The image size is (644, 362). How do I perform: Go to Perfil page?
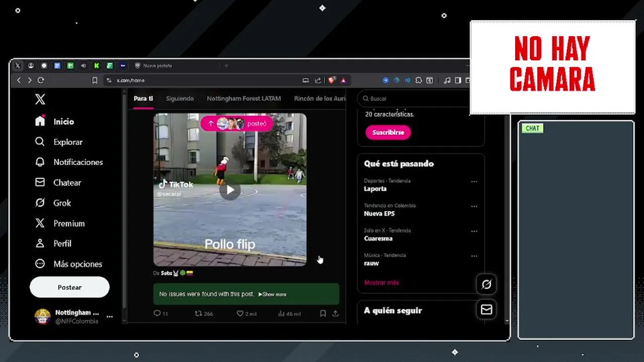click(53, 244)
